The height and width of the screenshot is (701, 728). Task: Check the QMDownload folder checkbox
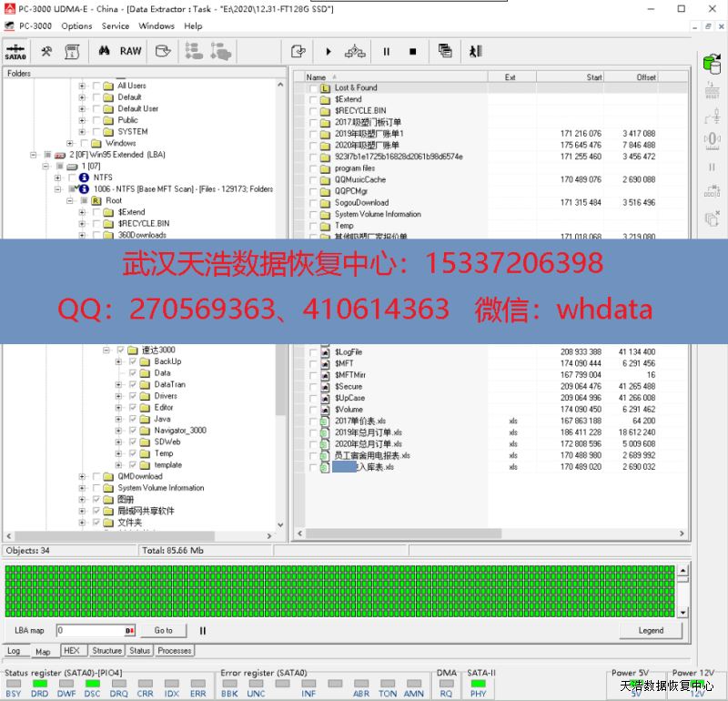click(x=97, y=476)
